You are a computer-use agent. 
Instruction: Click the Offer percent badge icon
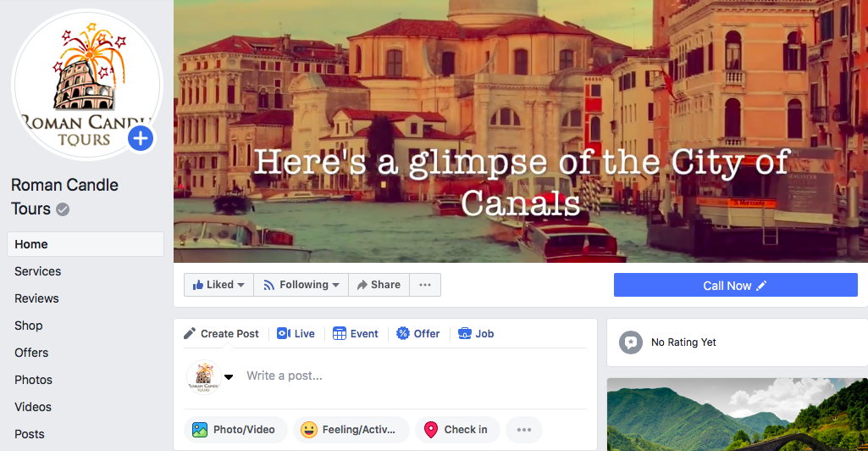[x=403, y=333]
